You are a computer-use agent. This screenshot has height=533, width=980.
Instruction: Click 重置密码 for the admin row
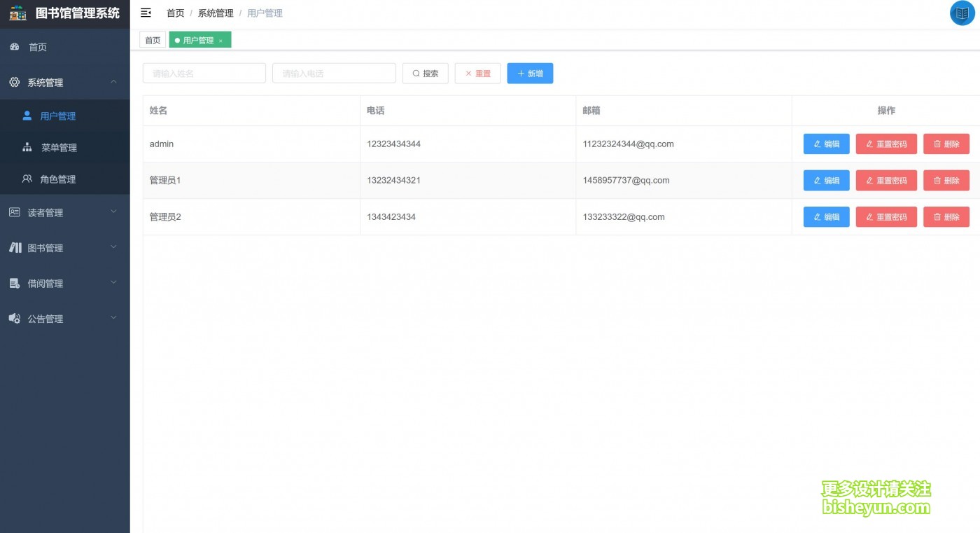click(x=886, y=144)
